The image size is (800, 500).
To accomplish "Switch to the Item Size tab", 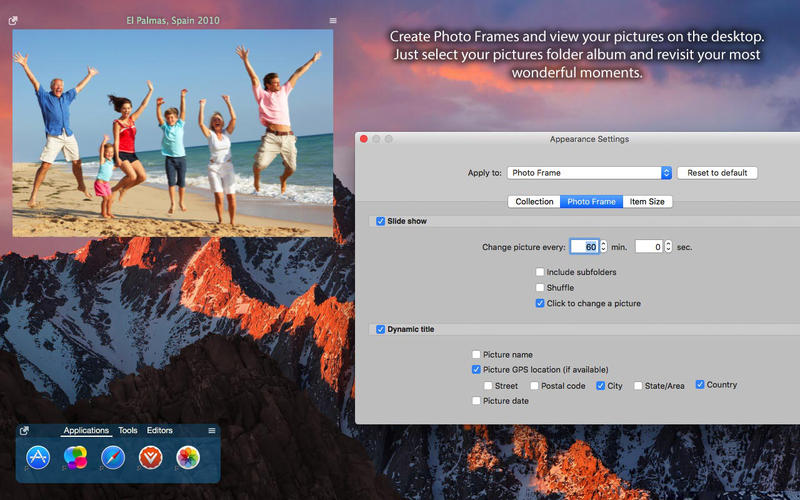I will click(646, 202).
